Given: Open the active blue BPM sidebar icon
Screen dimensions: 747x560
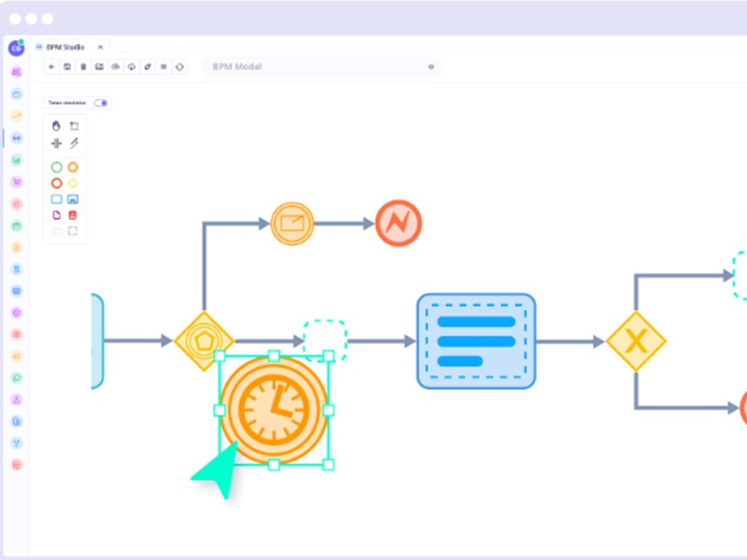Looking at the screenshot, I should [x=16, y=138].
